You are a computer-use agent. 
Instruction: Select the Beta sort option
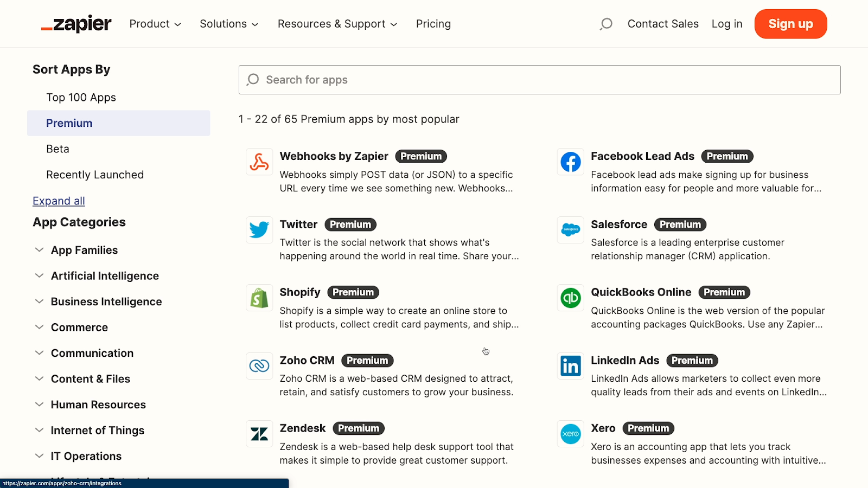coord(58,149)
